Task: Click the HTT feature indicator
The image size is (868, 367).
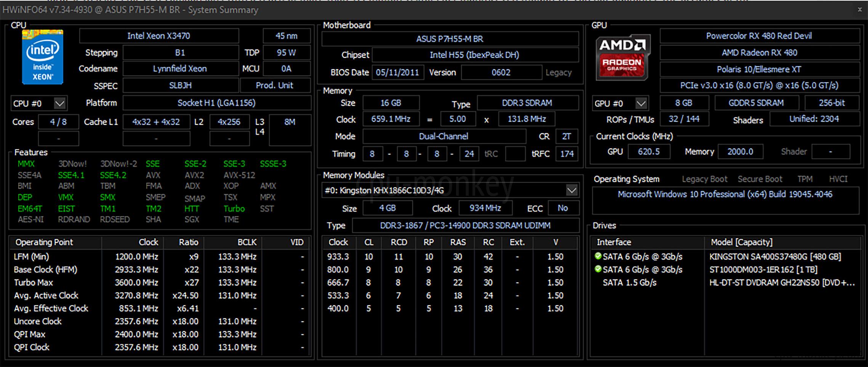Action: tap(191, 209)
